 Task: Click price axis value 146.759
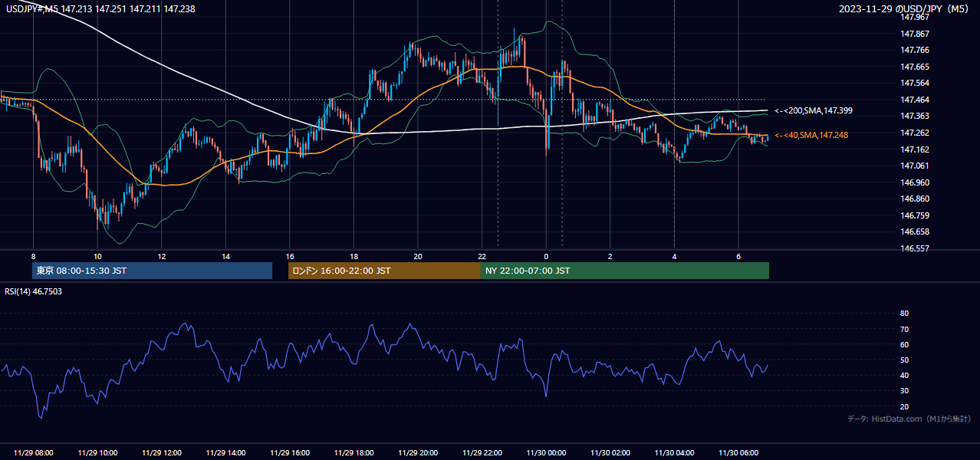(x=916, y=215)
